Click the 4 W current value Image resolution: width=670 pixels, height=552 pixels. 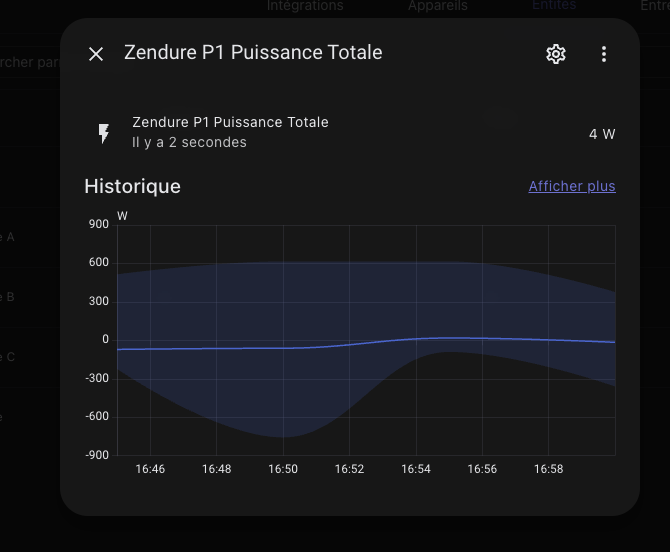pos(602,134)
